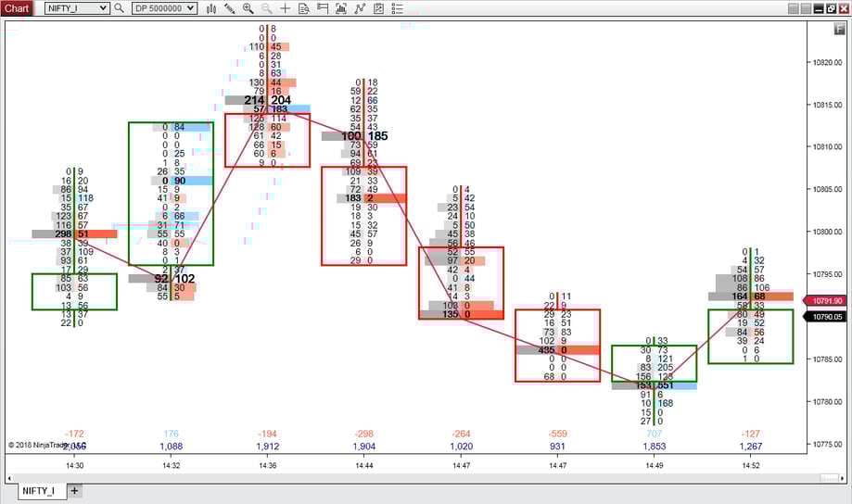Select the pencil drawing tools icon
Image resolution: width=852 pixels, height=504 pixels.
pyautogui.click(x=230, y=8)
